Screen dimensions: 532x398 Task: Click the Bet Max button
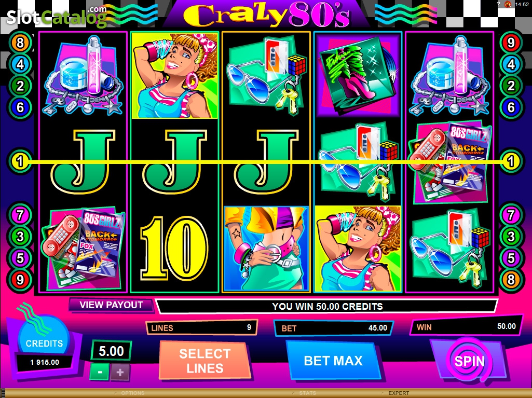point(334,361)
